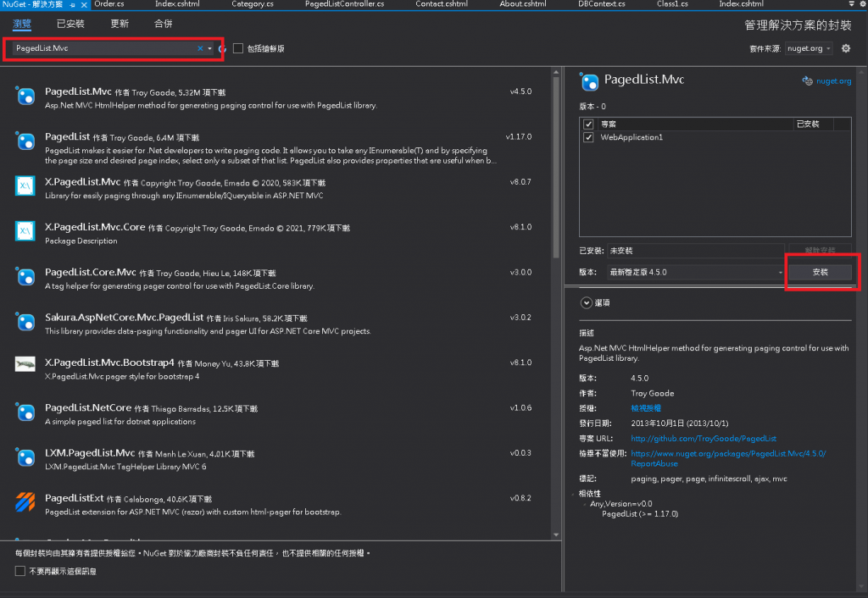This screenshot has height=598, width=868.
Task: Toggle the select all projects checkbox
Action: [x=588, y=124]
